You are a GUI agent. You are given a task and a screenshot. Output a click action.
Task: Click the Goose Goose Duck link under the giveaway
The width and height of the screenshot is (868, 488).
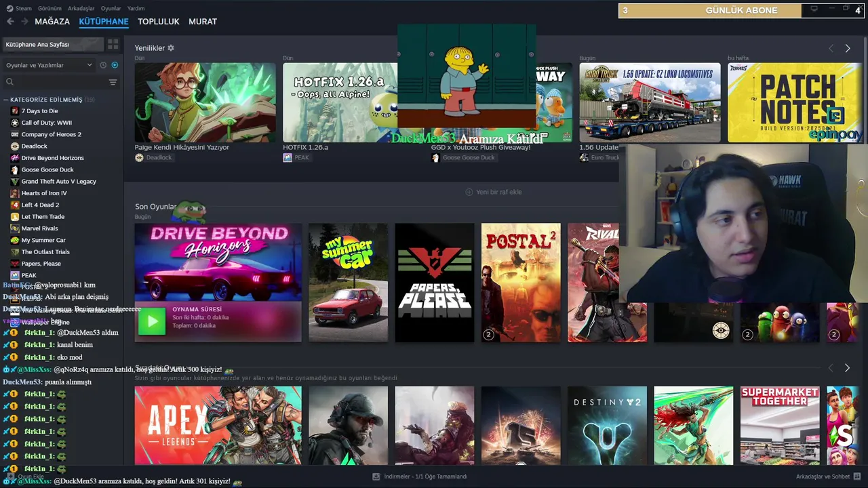coord(468,157)
